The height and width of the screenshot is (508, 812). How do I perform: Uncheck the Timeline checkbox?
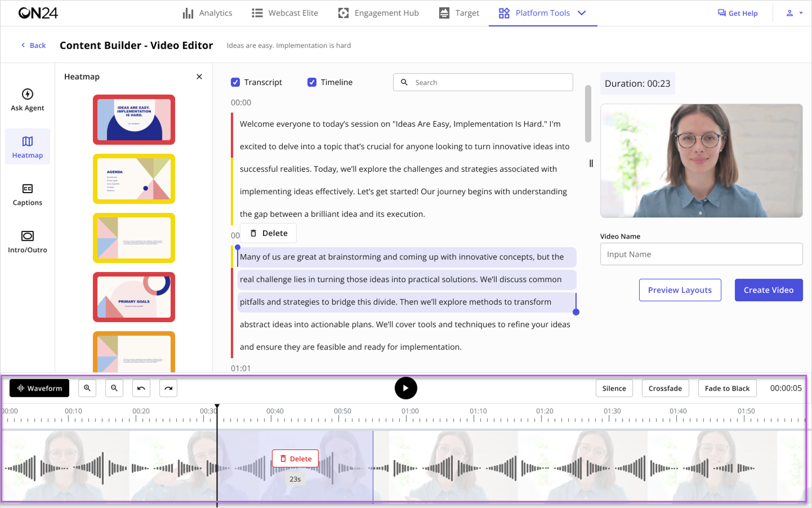click(312, 82)
